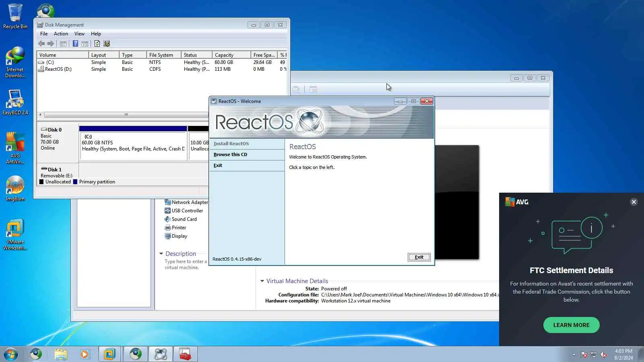Sort by the Status column header

coord(196,55)
